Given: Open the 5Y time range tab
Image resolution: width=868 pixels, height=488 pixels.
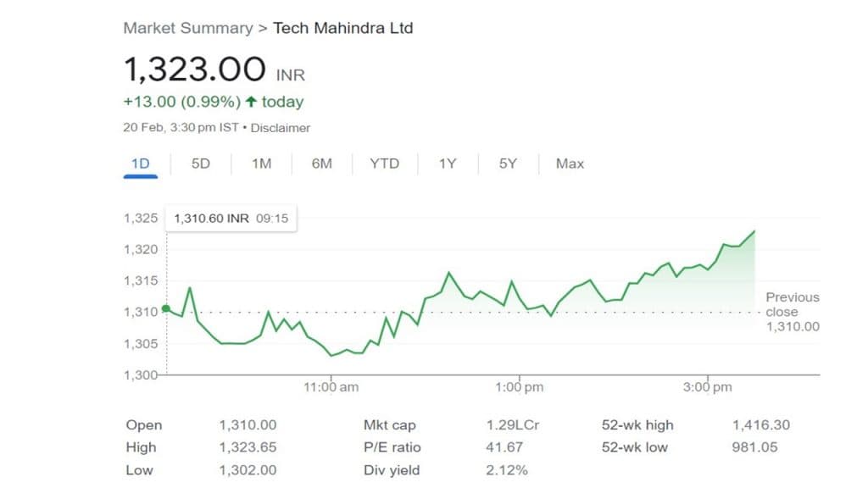Looking at the screenshot, I should click(x=508, y=164).
